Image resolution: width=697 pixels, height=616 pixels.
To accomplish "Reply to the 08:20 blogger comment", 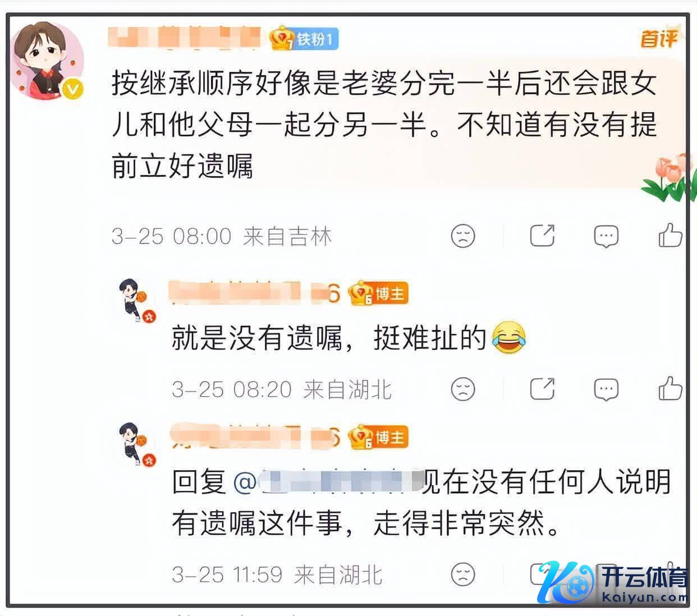I will (x=606, y=389).
